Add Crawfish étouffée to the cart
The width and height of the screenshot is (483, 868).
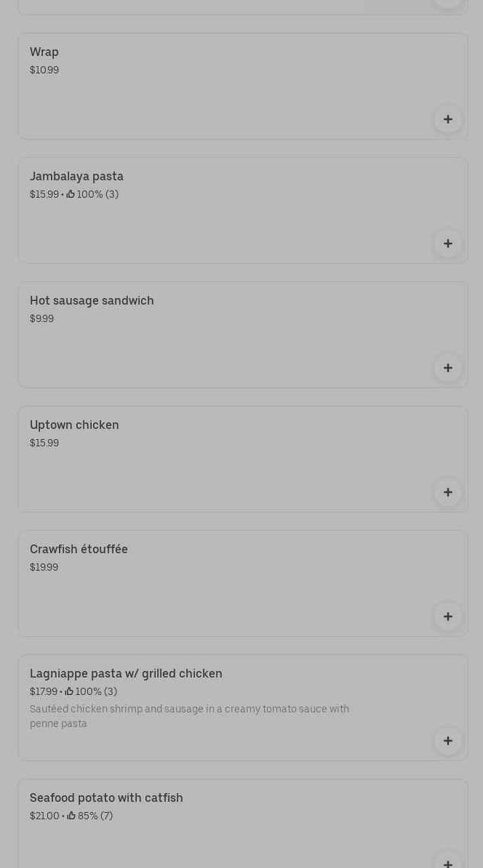(x=447, y=616)
